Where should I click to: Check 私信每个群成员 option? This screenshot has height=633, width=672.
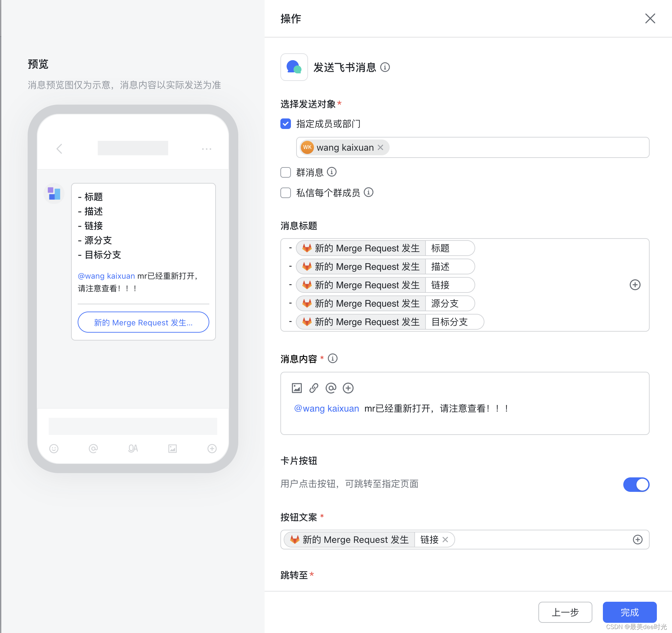(x=285, y=193)
